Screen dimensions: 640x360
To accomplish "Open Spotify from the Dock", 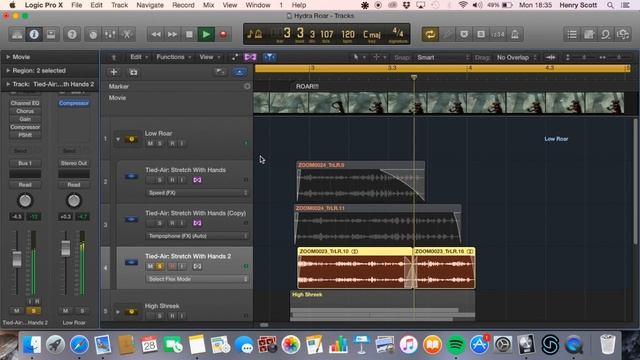I will click(x=456, y=345).
